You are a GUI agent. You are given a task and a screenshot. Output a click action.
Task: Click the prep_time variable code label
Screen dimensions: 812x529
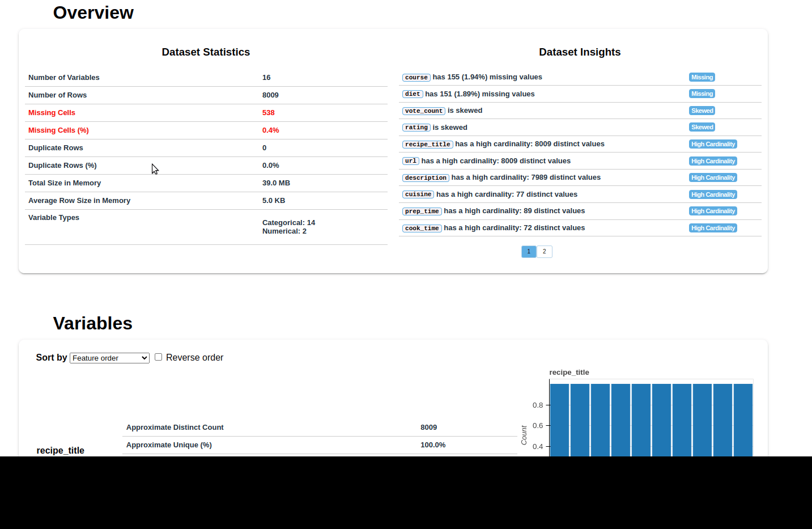click(x=422, y=210)
